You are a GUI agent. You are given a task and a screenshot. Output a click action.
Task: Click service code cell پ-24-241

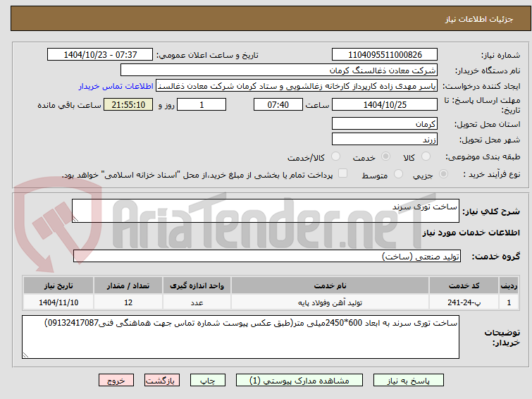(x=464, y=302)
